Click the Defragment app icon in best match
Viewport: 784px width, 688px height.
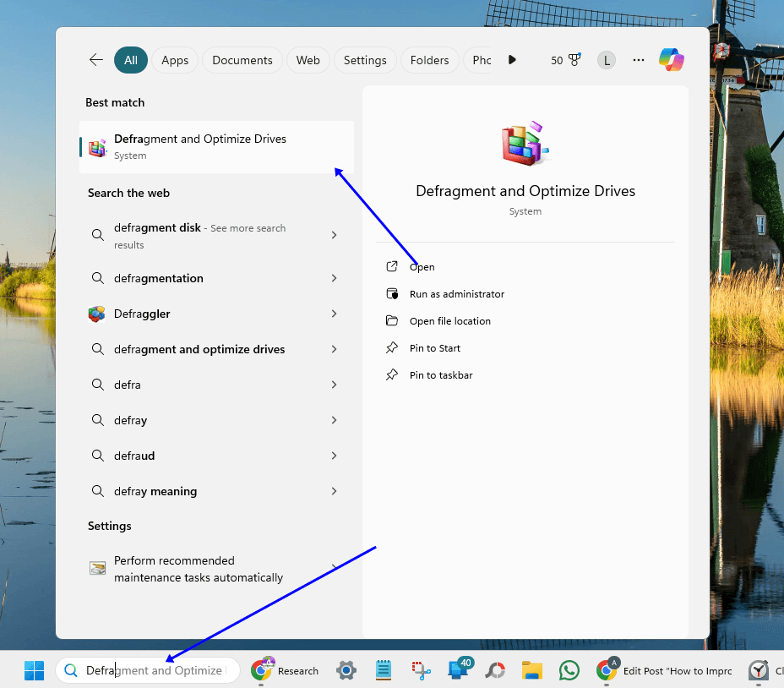97,147
